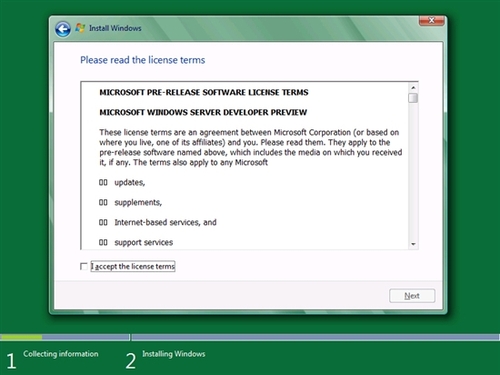Click the 'support services' bullet item
This screenshot has height=375, width=500.
click(144, 242)
